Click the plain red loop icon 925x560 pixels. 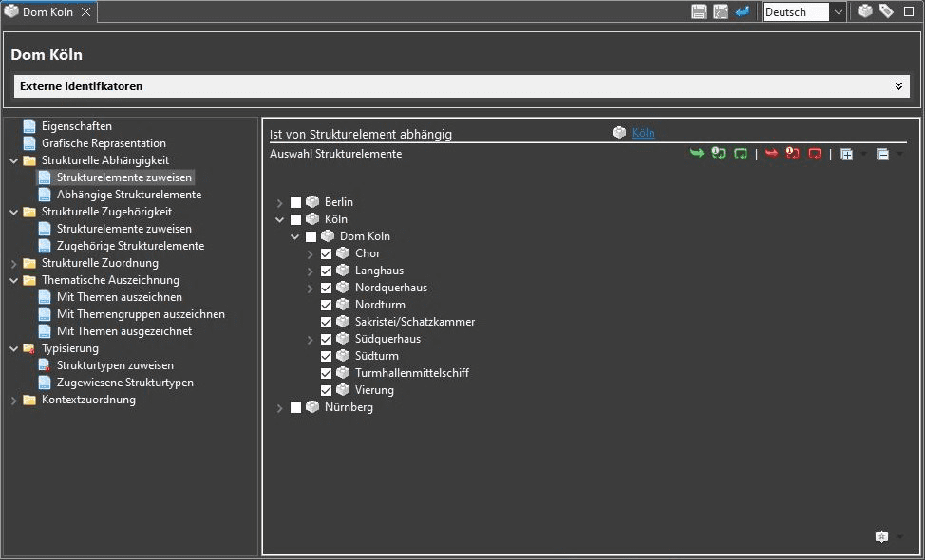[x=815, y=154]
